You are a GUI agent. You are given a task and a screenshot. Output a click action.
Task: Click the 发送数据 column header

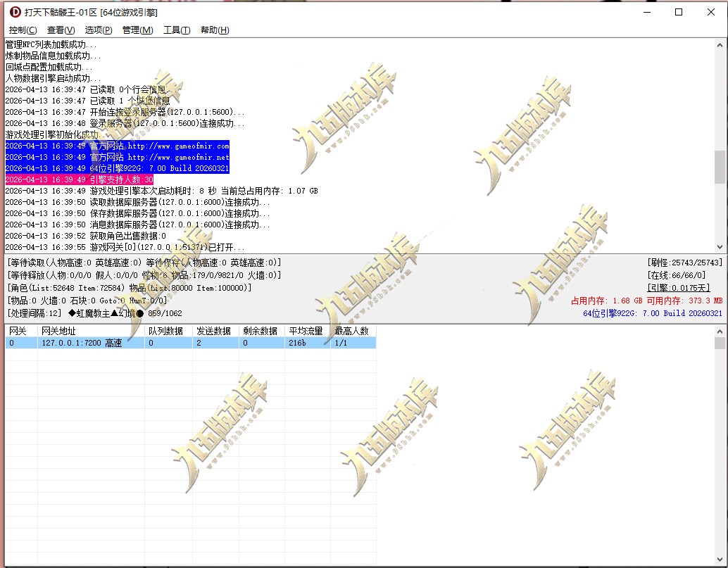pos(215,331)
